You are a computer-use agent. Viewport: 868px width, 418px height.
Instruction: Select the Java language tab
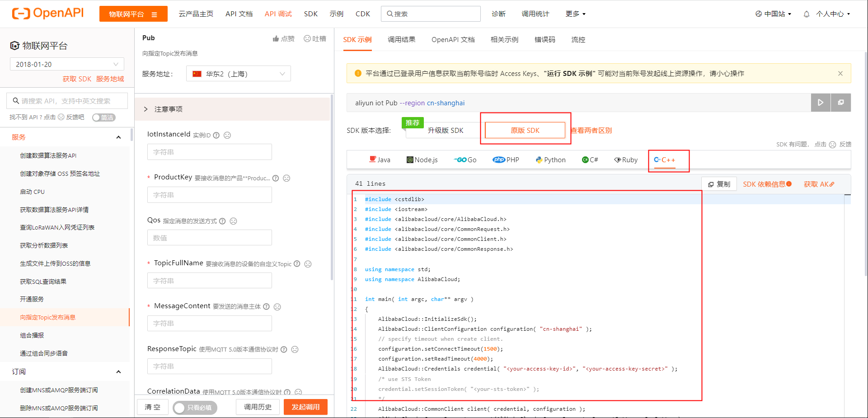click(380, 160)
